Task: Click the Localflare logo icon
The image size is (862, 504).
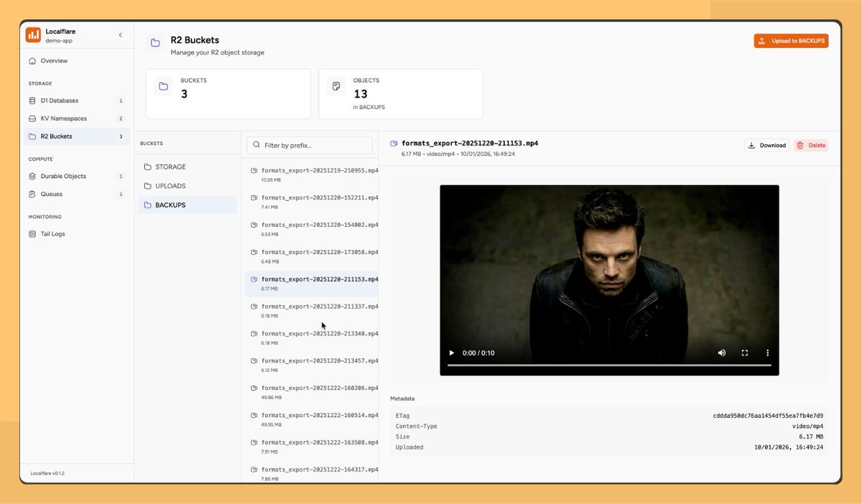Action: tap(33, 35)
